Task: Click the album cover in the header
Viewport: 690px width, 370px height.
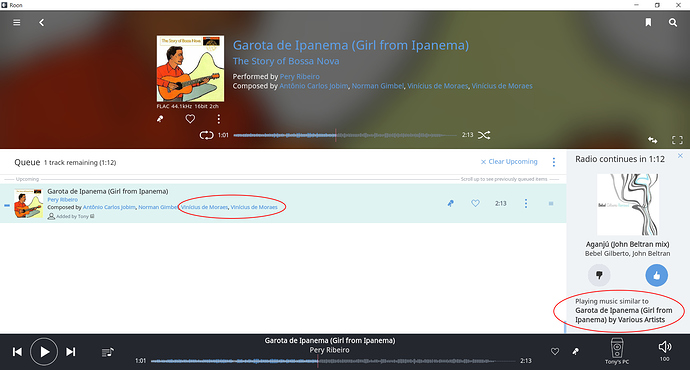Action: tap(191, 69)
